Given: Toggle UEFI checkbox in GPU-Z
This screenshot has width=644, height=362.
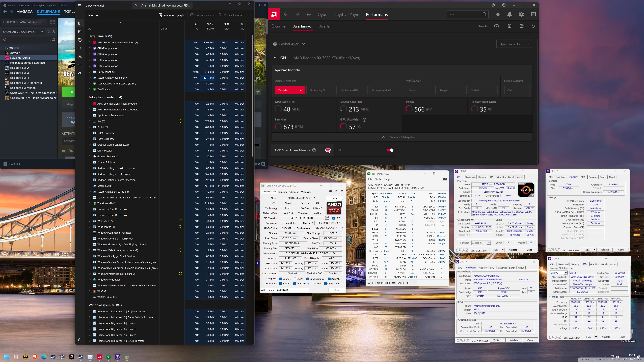Looking at the screenshot, I should click(334, 218).
